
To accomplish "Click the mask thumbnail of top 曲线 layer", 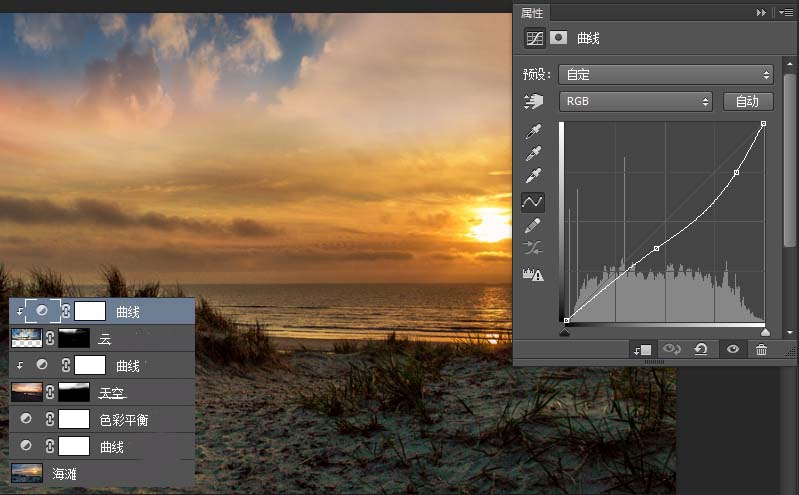I will [90, 311].
